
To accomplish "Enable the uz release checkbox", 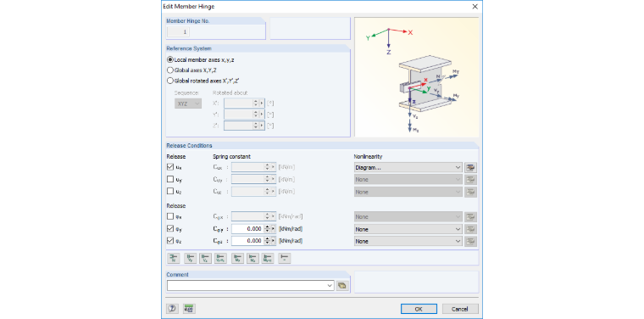I will [x=170, y=191].
